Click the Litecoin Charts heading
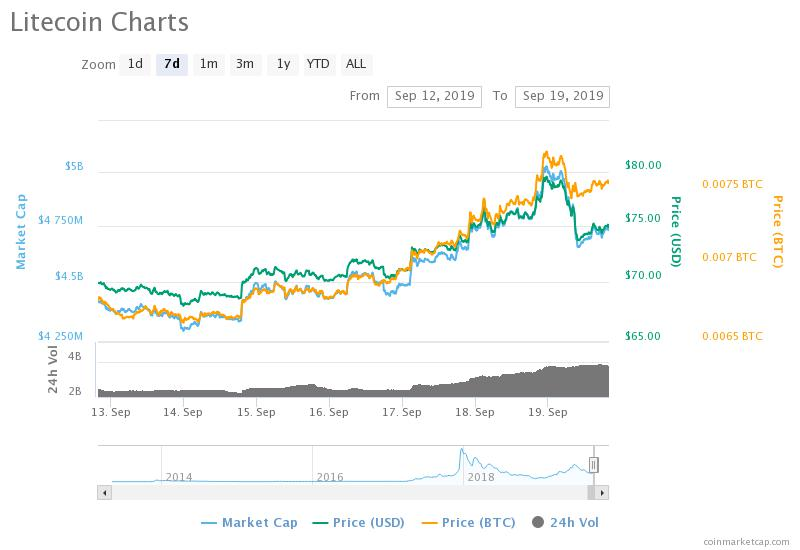Screen dimensions: 800x550 (x=99, y=22)
